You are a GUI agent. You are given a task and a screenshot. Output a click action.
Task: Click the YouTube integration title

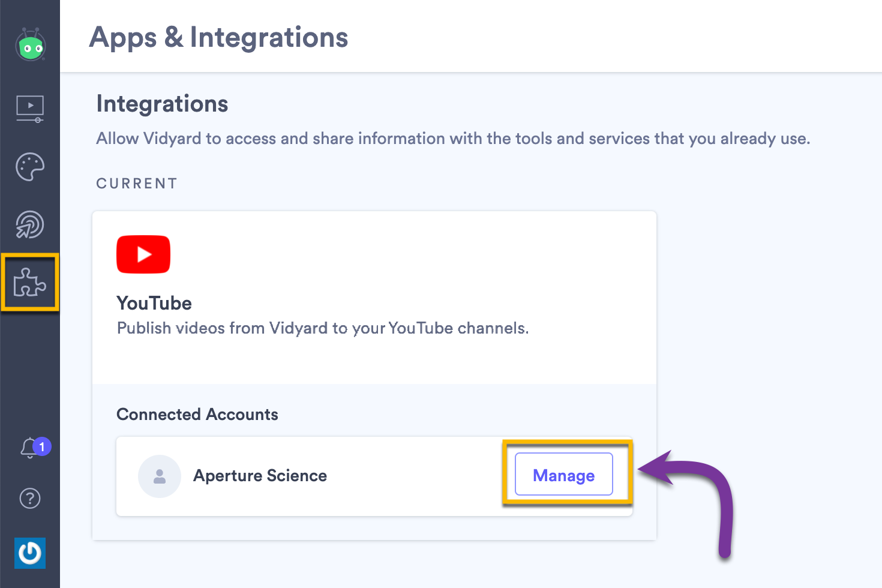[x=154, y=303]
